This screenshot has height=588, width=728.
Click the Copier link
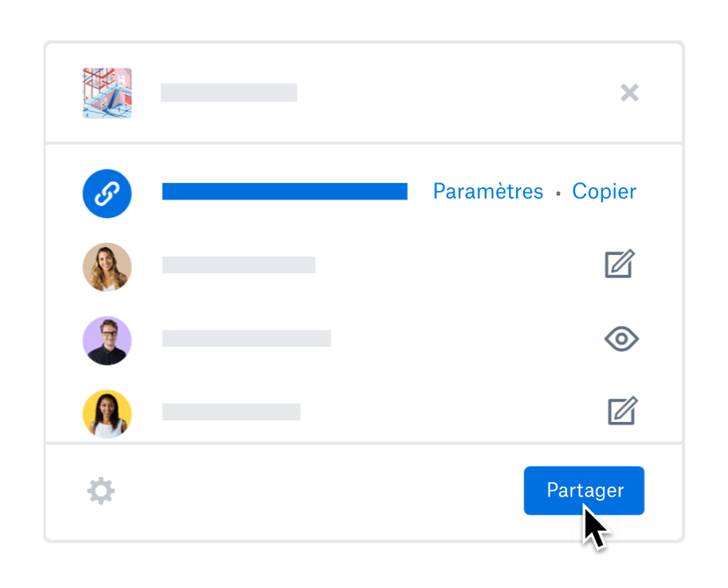pyautogui.click(x=604, y=192)
